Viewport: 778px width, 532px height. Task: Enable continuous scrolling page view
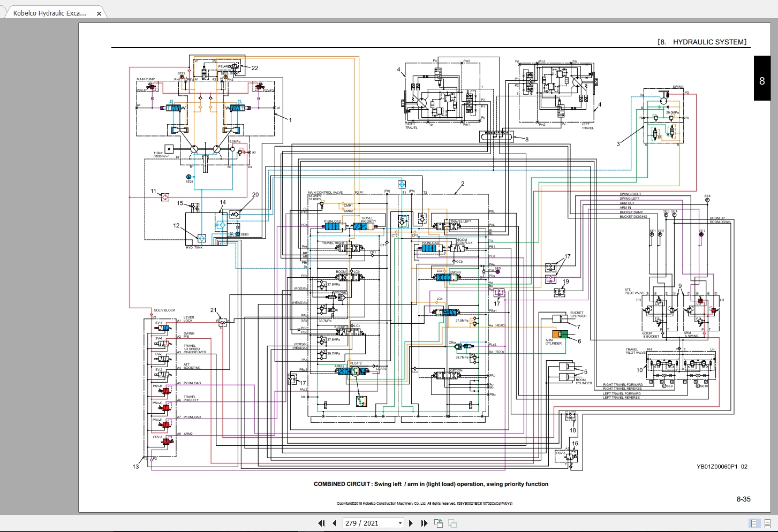[x=768, y=523]
